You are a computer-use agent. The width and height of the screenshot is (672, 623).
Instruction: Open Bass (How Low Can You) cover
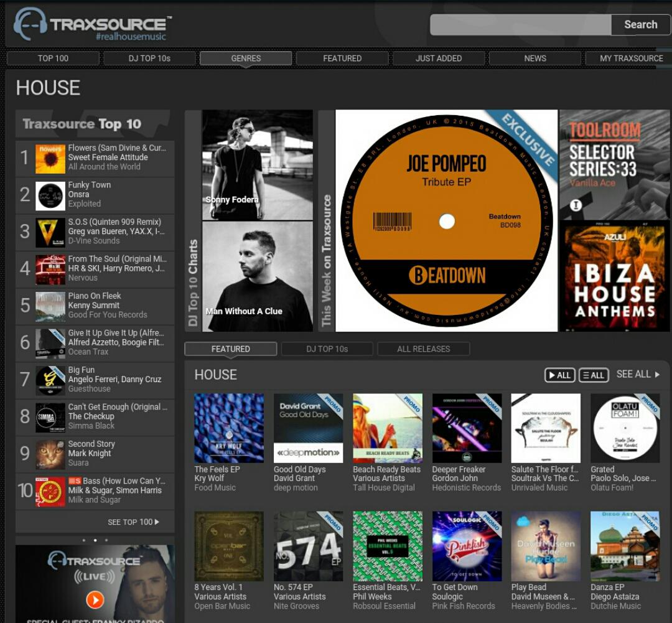[50, 492]
